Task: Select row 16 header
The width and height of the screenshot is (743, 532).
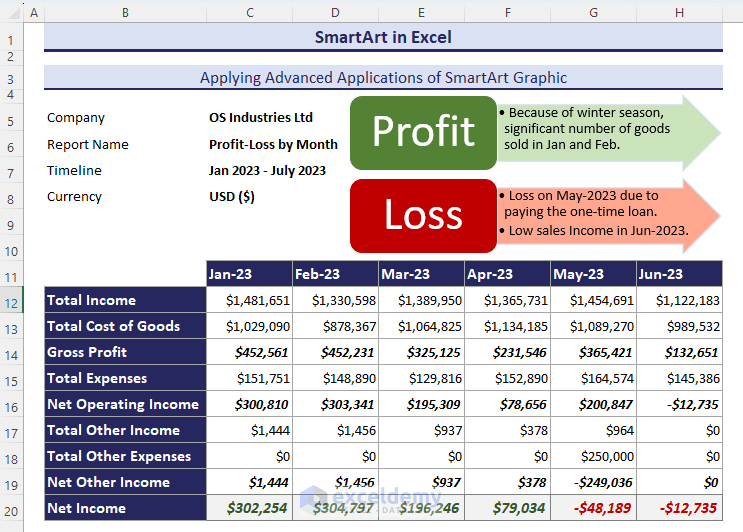Action: point(11,404)
